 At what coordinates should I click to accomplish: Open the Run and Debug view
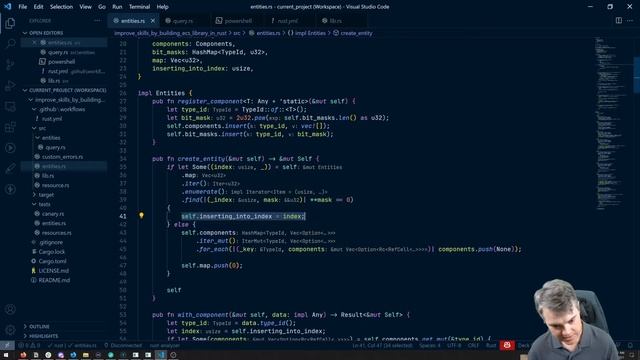click(x=10, y=85)
